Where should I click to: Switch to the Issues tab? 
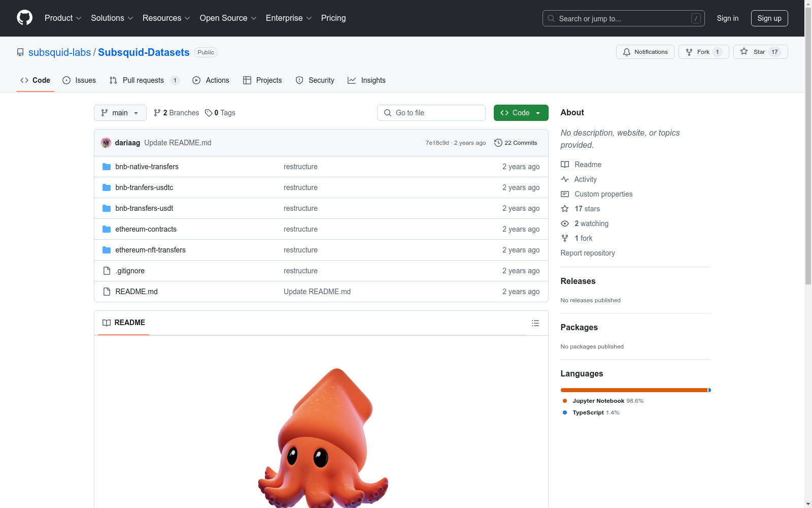[x=79, y=80]
